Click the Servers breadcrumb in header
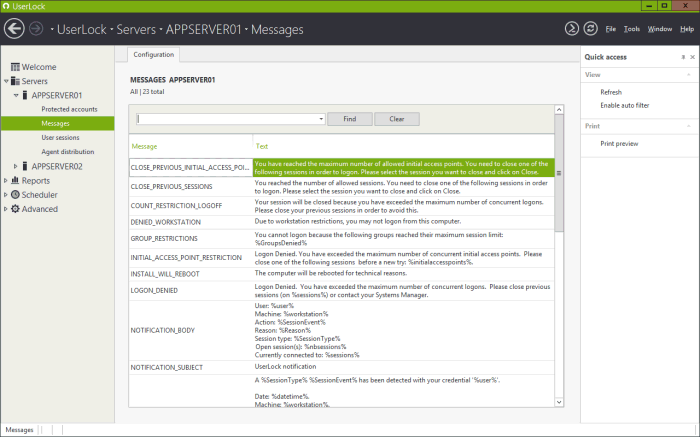 click(136, 29)
